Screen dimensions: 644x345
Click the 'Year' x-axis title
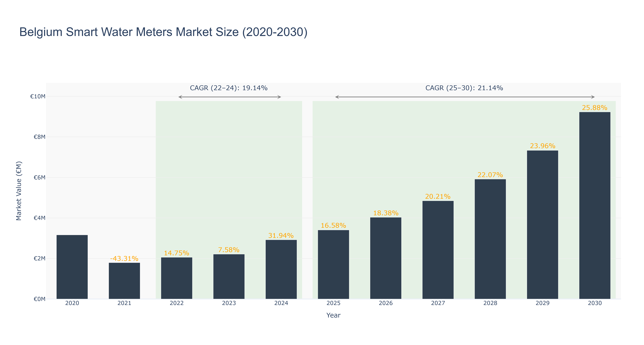(x=333, y=315)
